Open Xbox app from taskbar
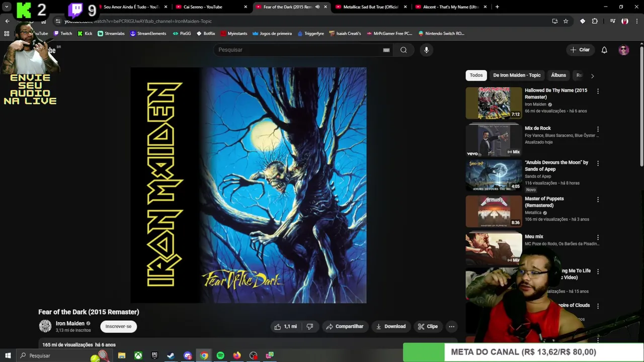 (138, 355)
